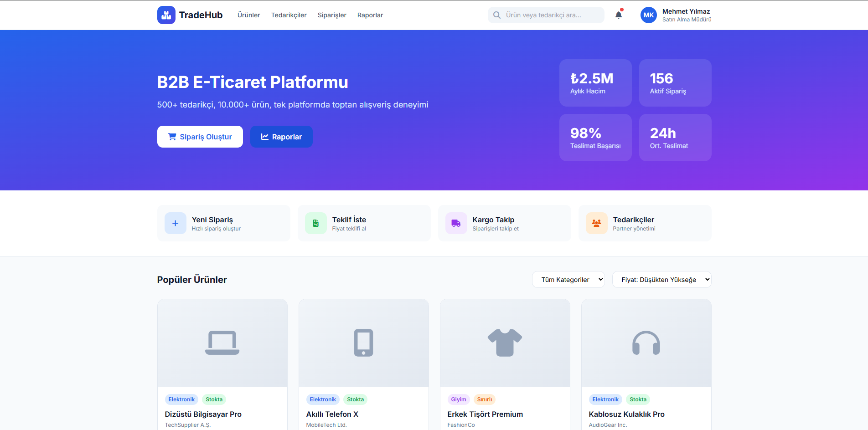Image resolution: width=868 pixels, height=430 pixels.
Task: Click the 24h Ort. Teslimat stat card
Action: coord(675,138)
